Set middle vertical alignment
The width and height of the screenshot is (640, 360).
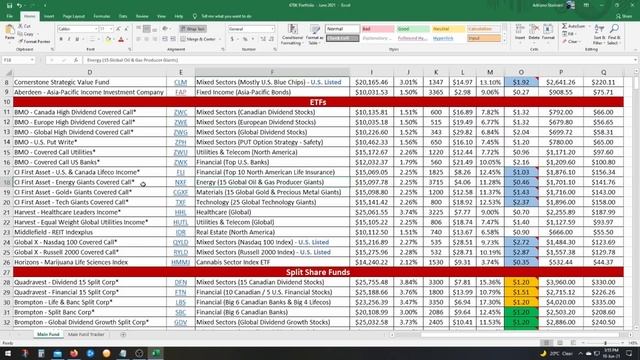pyautogui.click(x=147, y=29)
